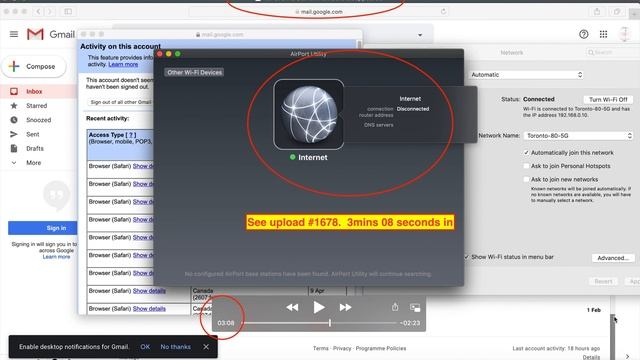Toggle Show Wi-Fi status in menu bar
The height and width of the screenshot is (360, 640).
tap(467, 257)
